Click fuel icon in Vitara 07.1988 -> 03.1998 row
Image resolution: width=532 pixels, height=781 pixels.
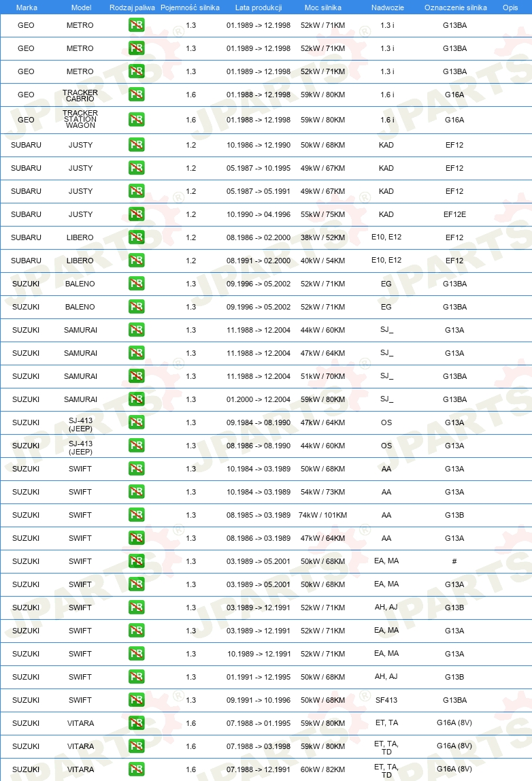[137, 746]
